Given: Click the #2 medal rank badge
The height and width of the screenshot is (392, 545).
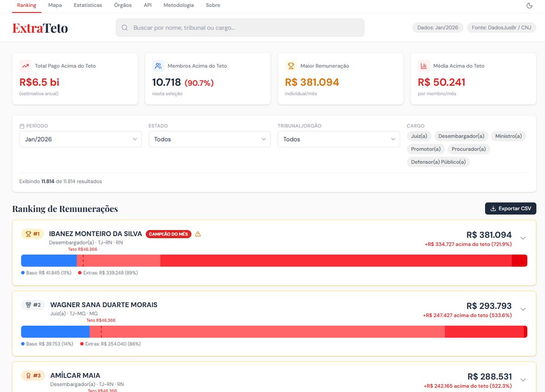Looking at the screenshot, I should pos(34,305).
